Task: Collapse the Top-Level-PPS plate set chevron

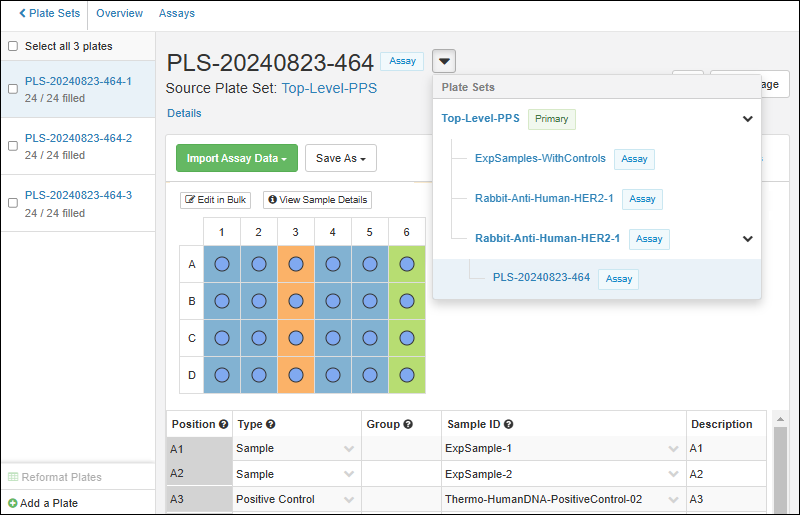Action: coord(747,119)
